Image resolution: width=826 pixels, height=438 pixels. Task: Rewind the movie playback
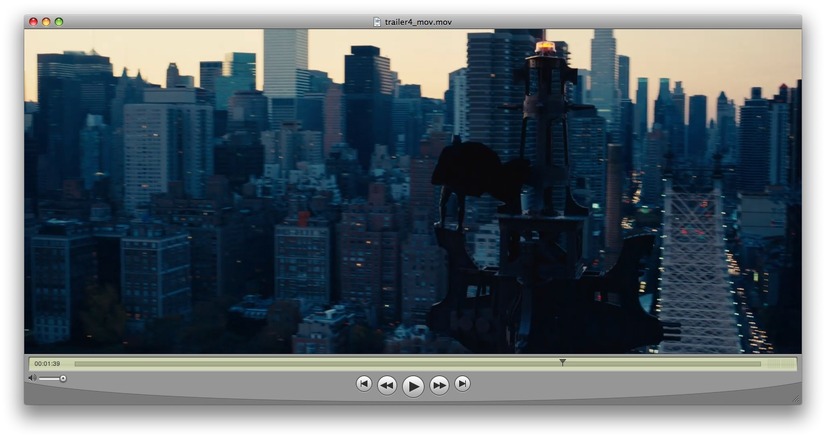pyautogui.click(x=387, y=385)
